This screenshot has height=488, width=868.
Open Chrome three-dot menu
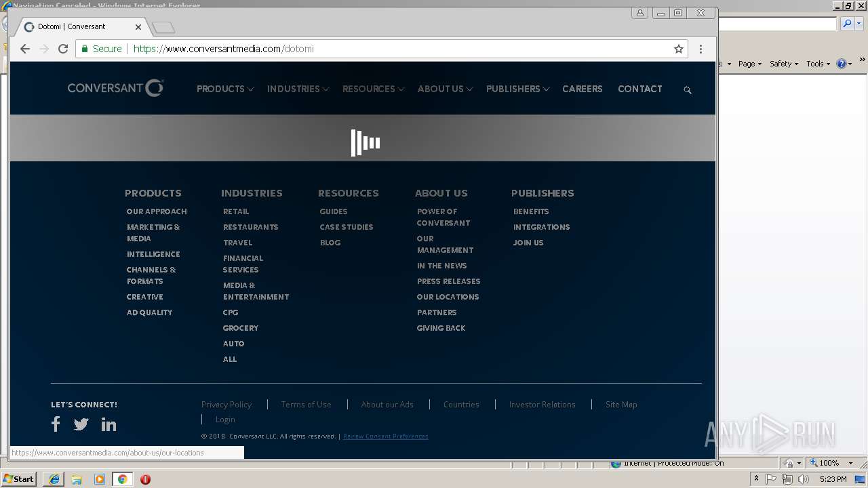[701, 49]
